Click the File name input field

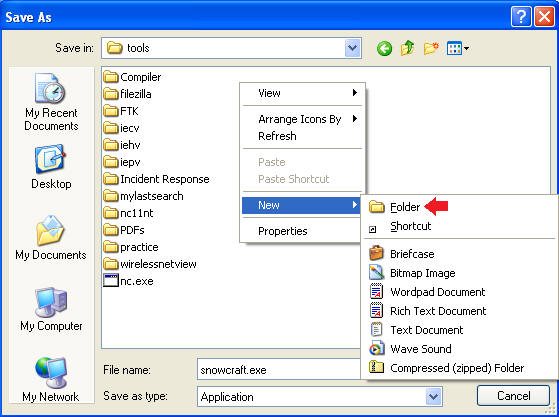tap(279, 370)
